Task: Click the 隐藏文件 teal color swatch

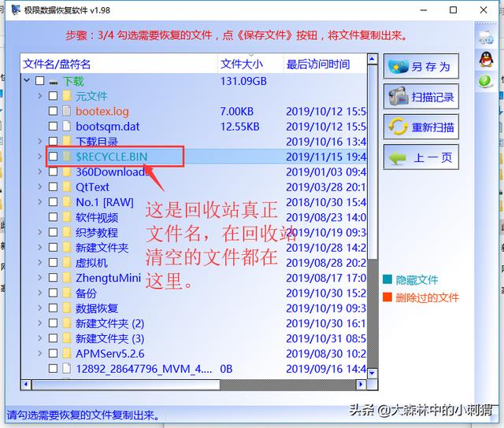Action: [387, 279]
